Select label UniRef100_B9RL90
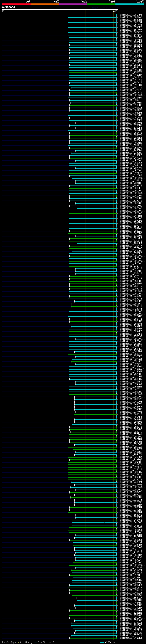 tap(131, 53)
